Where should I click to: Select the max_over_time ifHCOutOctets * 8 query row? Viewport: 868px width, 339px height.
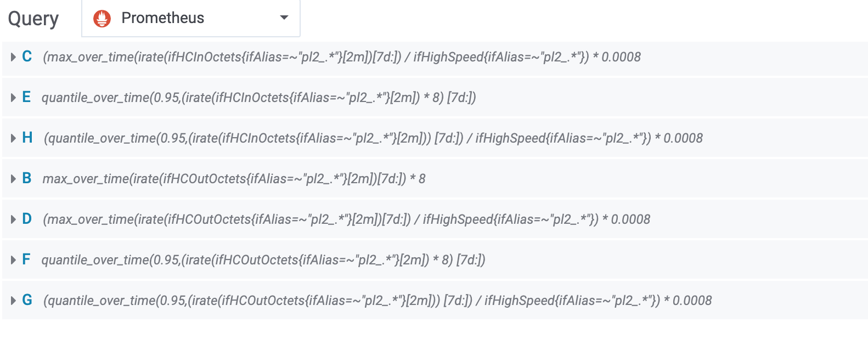coord(435,179)
